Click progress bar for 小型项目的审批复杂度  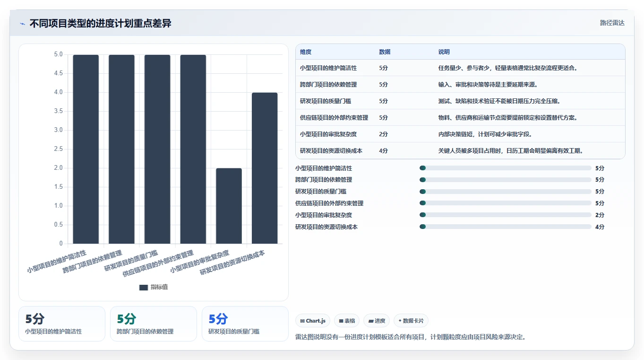tap(505, 215)
